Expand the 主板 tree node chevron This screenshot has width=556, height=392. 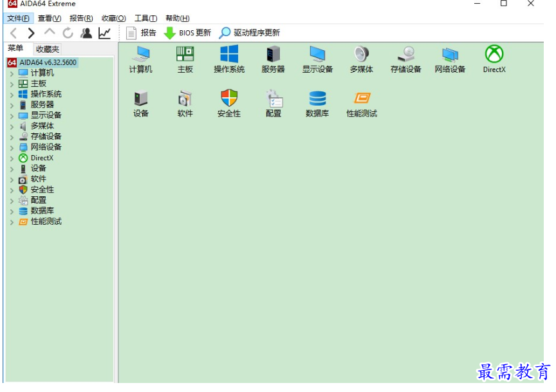(x=12, y=84)
